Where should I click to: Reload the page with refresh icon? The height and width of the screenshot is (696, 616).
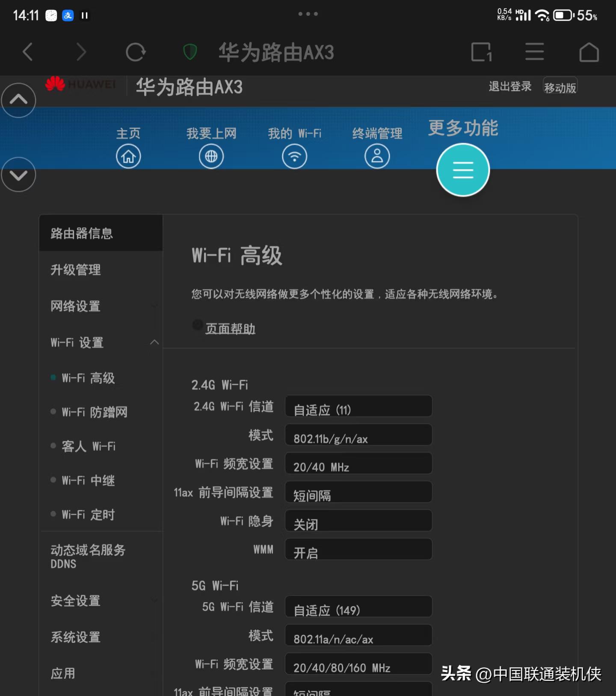click(136, 52)
